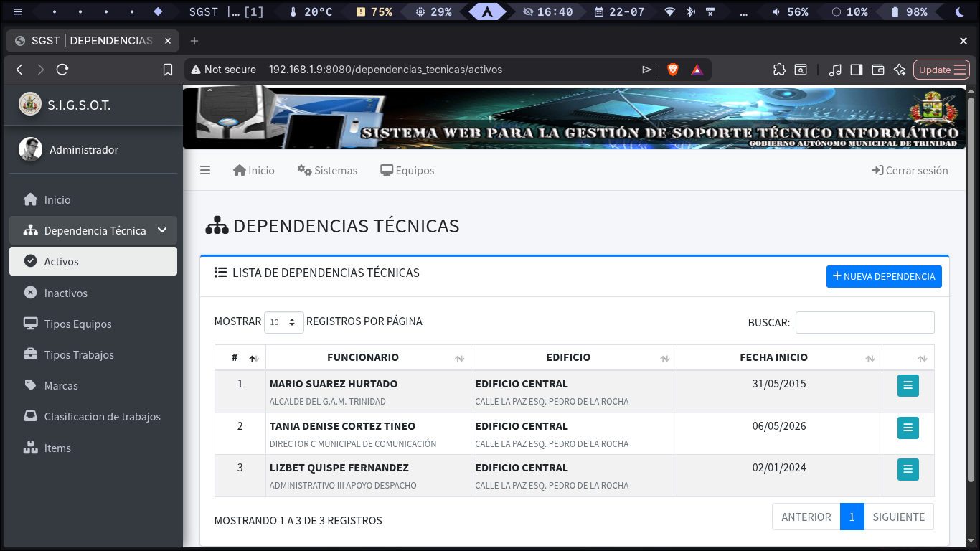This screenshot has height=551, width=980.
Task: Sort table by EDIFICIO column
Action: pyautogui.click(x=574, y=357)
